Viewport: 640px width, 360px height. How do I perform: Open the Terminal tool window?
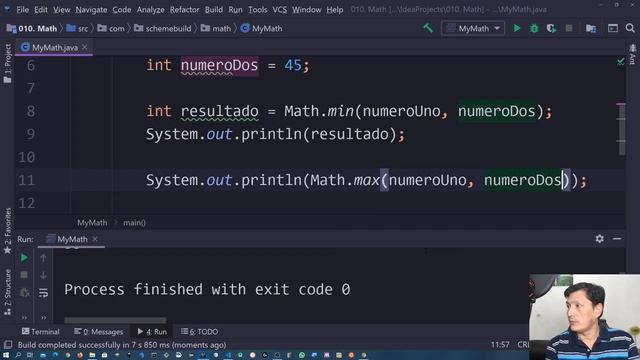click(40, 331)
